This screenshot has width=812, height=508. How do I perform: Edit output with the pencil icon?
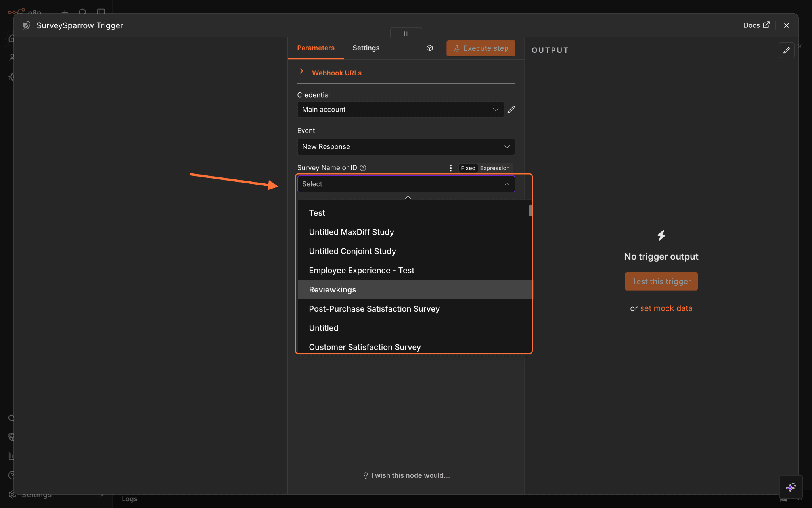[x=786, y=50]
